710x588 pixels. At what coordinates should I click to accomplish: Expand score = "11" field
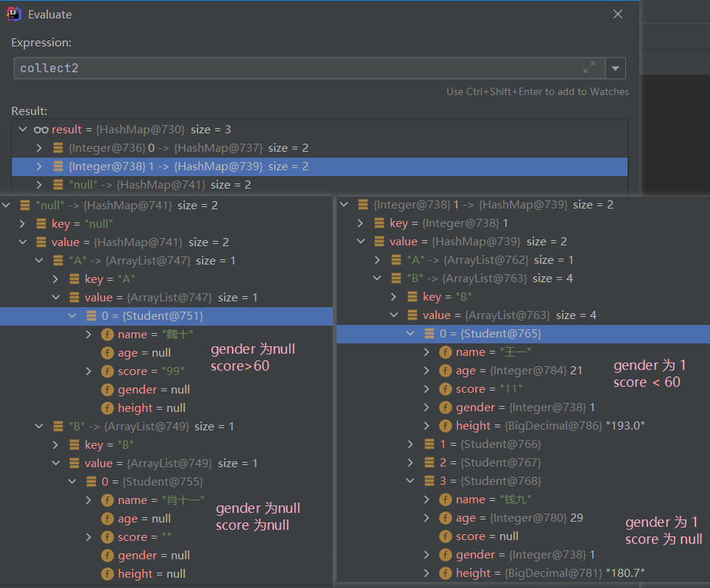coord(426,389)
